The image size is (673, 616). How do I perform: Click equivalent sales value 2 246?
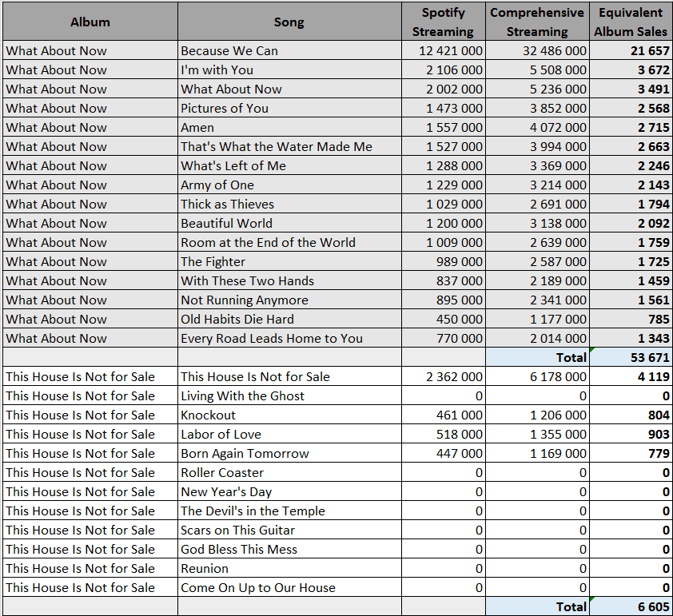631,165
